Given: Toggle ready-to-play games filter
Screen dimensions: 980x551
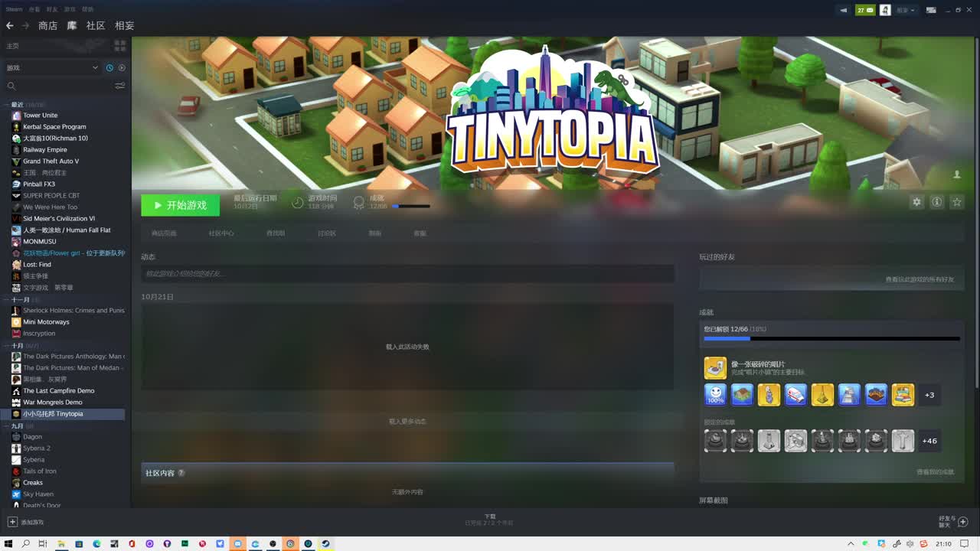Looking at the screenshot, I should (122, 67).
